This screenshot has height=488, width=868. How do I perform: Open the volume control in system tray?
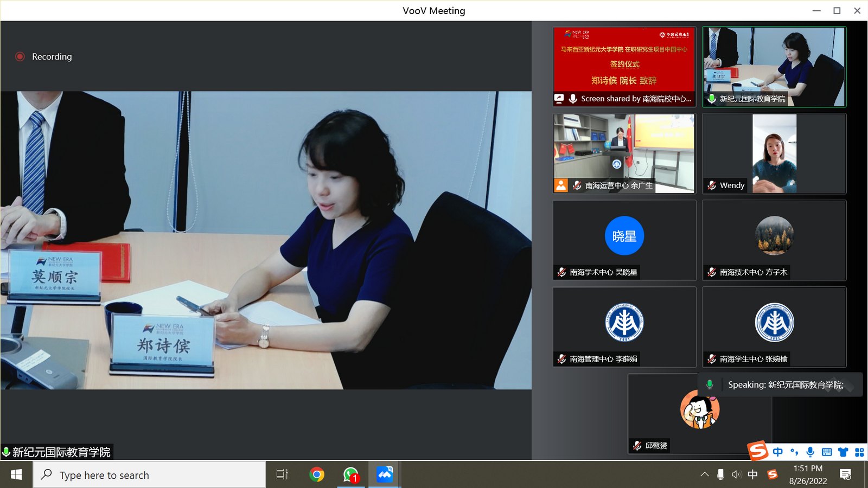coord(736,474)
